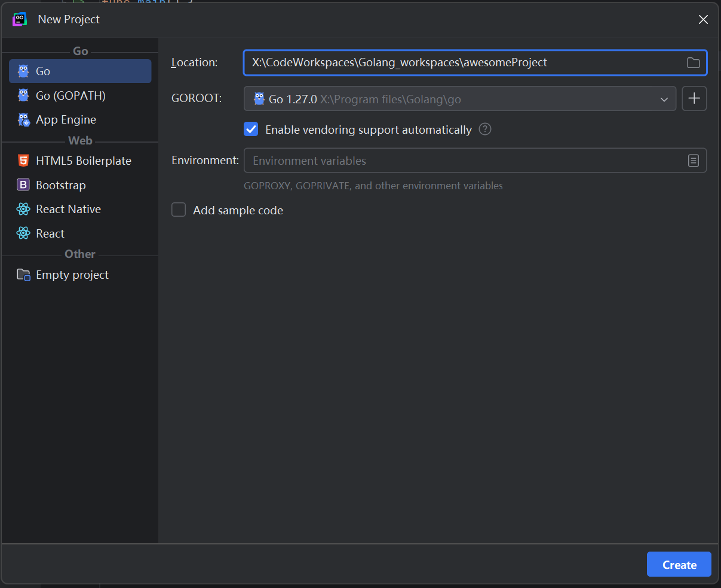The width and height of the screenshot is (721, 588).
Task: Click the 'Location:' label
Action: point(194,63)
